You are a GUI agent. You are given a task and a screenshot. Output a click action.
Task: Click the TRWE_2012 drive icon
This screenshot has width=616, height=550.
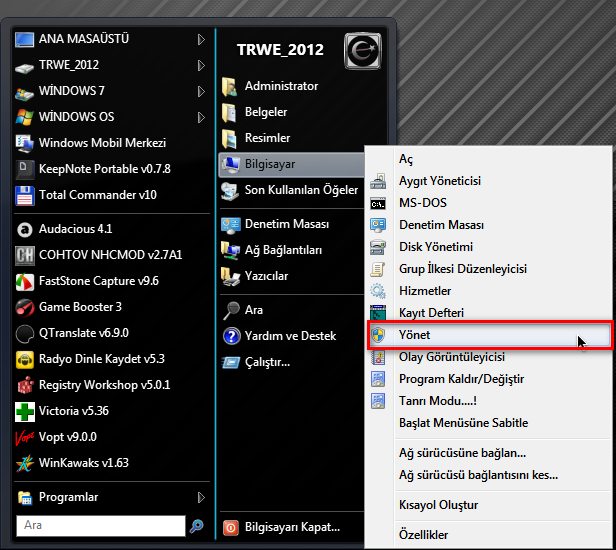(x=24, y=68)
